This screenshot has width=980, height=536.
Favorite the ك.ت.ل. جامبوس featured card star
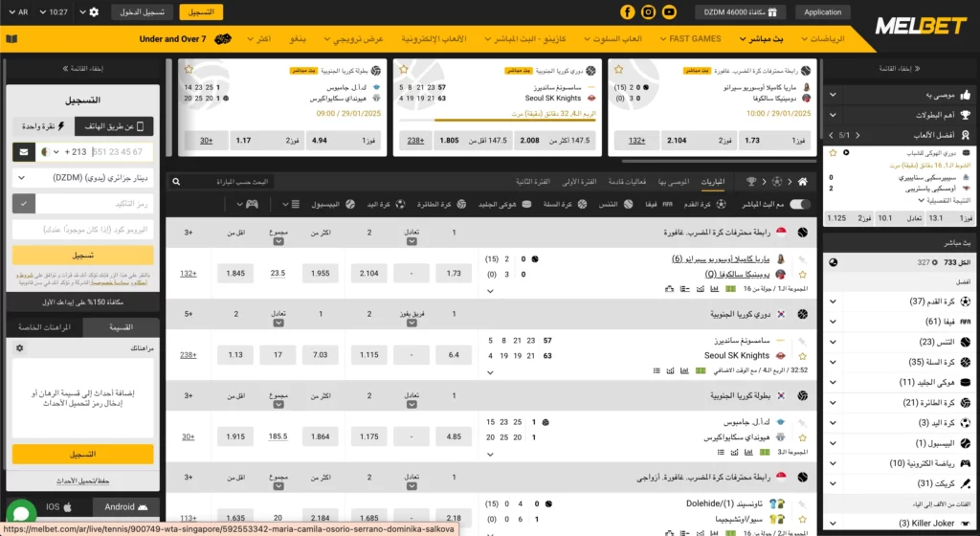(x=189, y=69)
